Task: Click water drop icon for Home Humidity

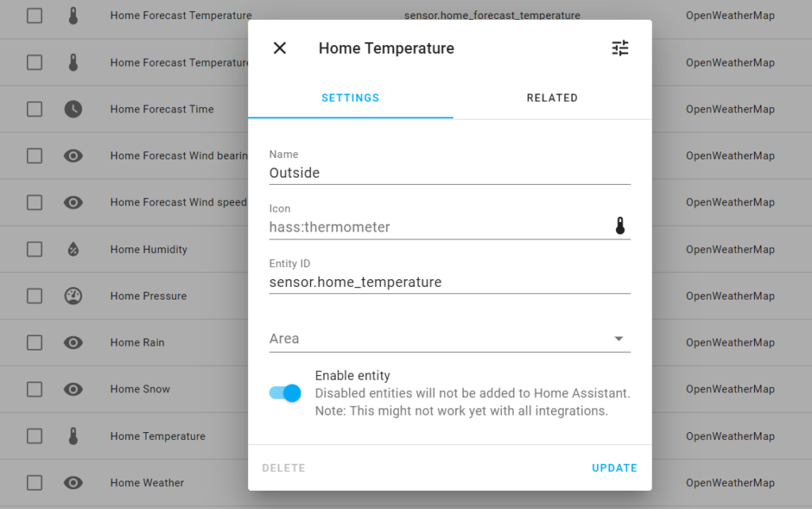Action: pos(73,250)
